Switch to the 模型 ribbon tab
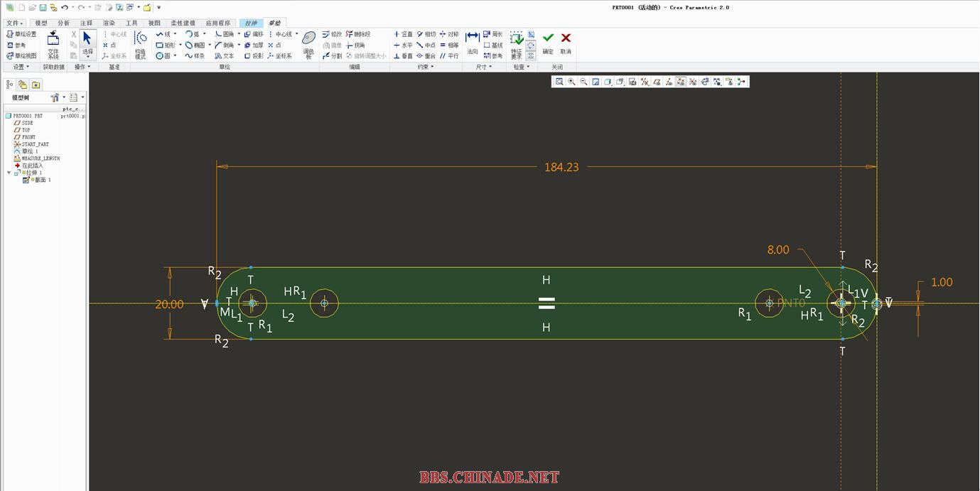This screenshot has height=491, width=980. click(41, 23)
